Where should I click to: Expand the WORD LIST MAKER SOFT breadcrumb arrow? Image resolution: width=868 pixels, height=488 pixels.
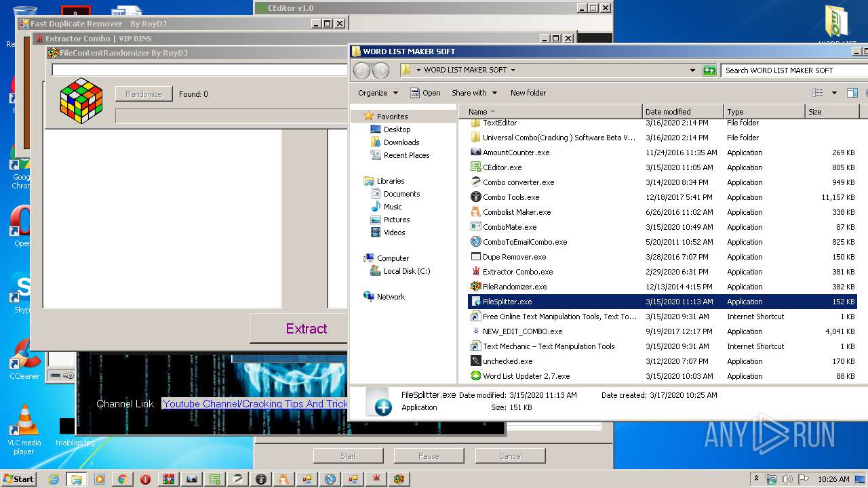pos(513,70)
